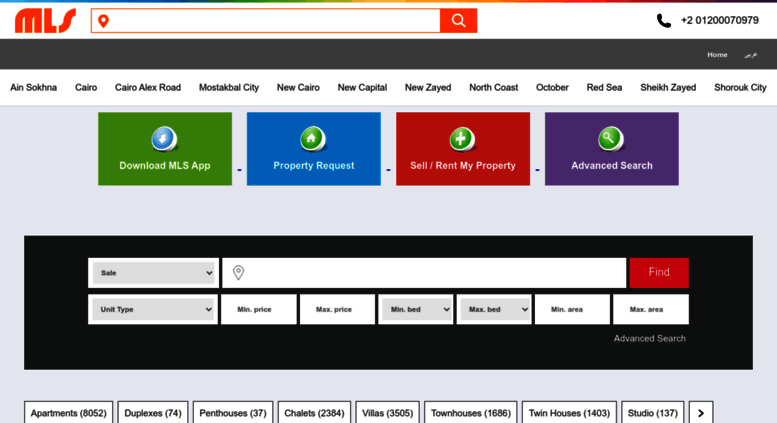Click the phone icon near the number
The height and width of the screenshot is (423, 777).
[x=664, y=21]
